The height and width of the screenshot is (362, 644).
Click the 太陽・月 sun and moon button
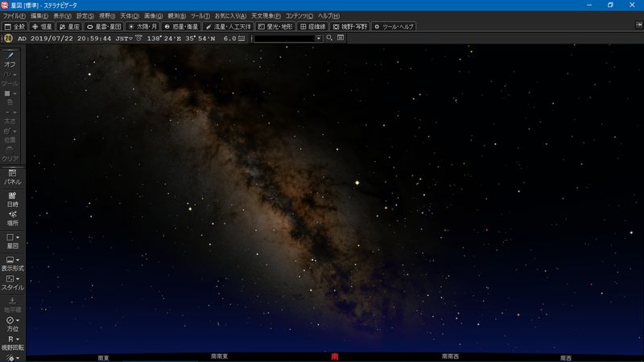[x=145, y=27]
